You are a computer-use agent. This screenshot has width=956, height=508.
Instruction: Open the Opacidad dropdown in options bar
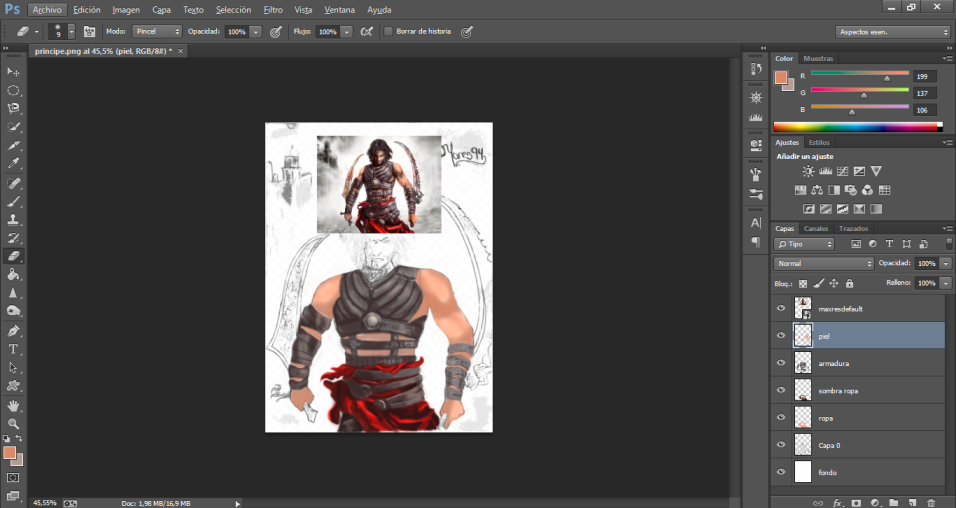(x=256, y=32)
